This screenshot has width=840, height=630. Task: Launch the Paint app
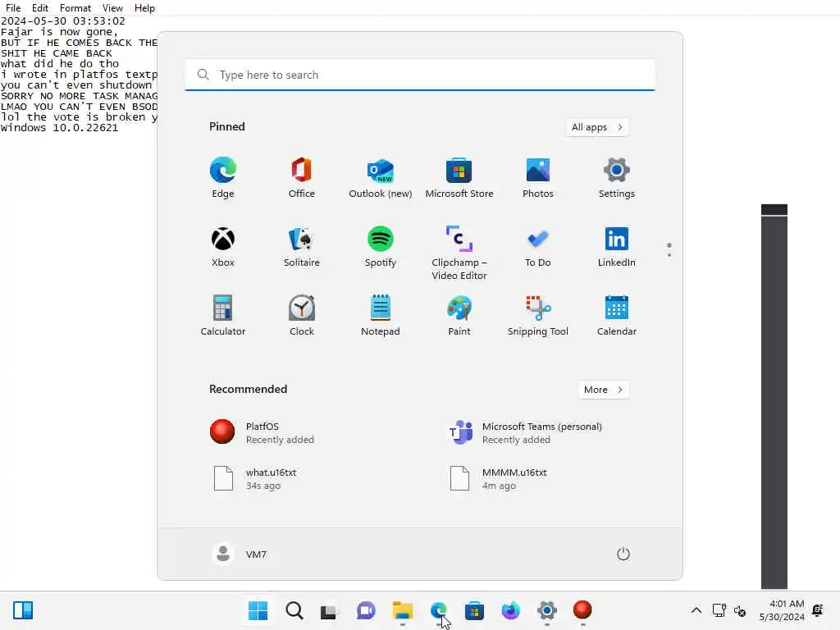(x=459, y=316)
